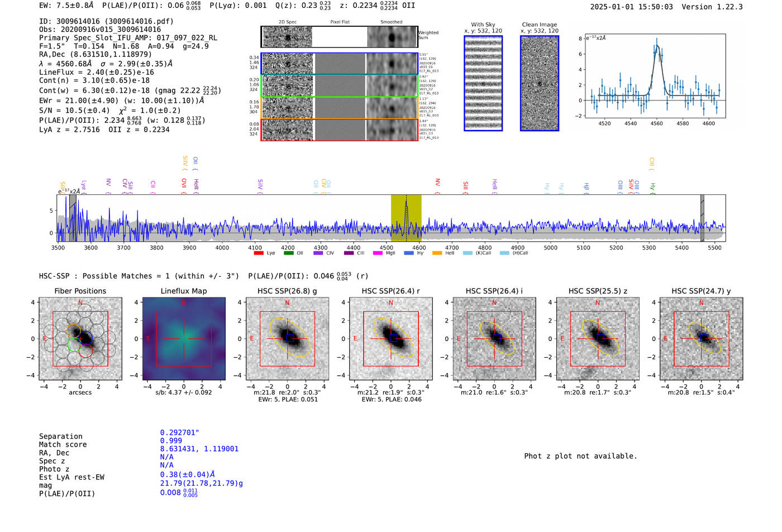Click the green fiber circle in Fiber Positions

74,344
